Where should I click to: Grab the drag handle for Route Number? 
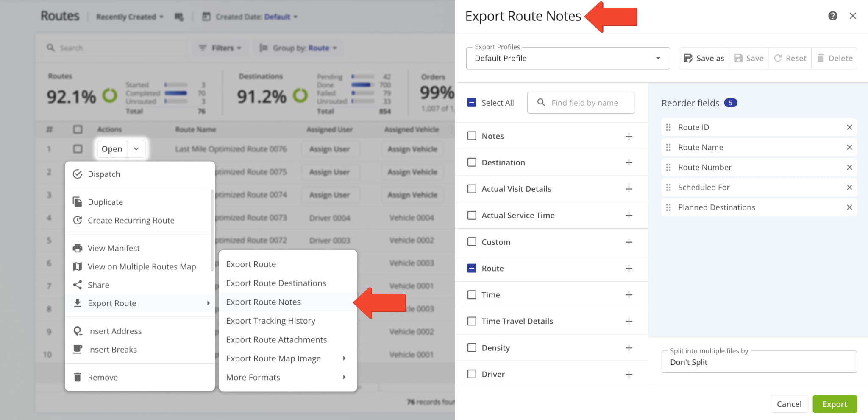pyautogui.click(x=668, y=168)
